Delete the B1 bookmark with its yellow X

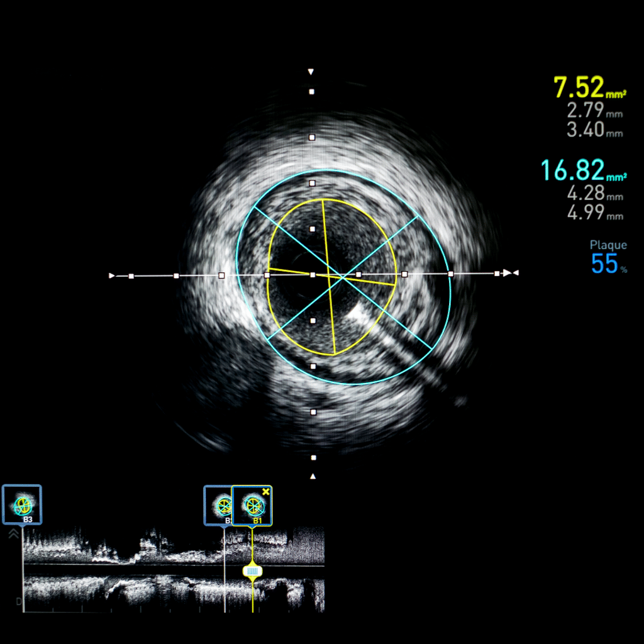(x=266, y=492)
